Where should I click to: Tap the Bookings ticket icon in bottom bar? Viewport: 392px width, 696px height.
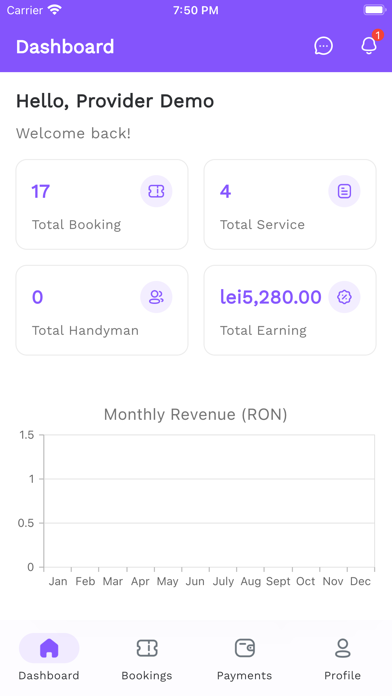pos(147,648)
